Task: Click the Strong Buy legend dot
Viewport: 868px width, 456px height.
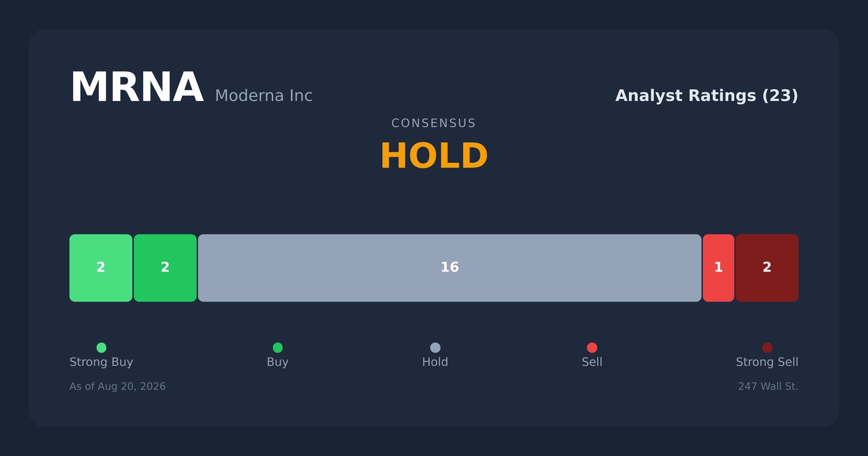Action: point(101,347)
